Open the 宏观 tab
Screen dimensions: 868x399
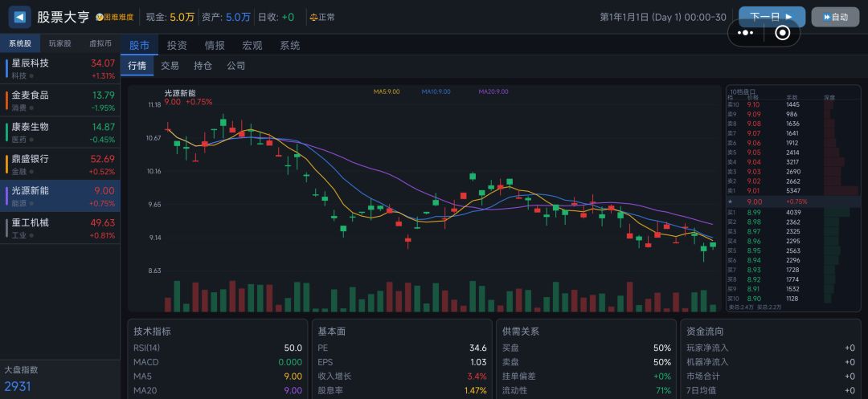(x=252, y=45)
